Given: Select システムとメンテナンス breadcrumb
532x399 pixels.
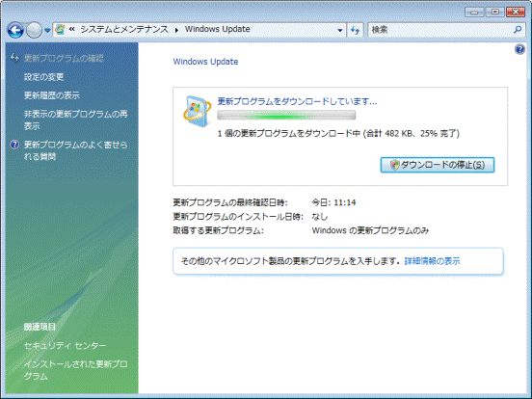Looking at the screenshot, I should tap(123, 30).
